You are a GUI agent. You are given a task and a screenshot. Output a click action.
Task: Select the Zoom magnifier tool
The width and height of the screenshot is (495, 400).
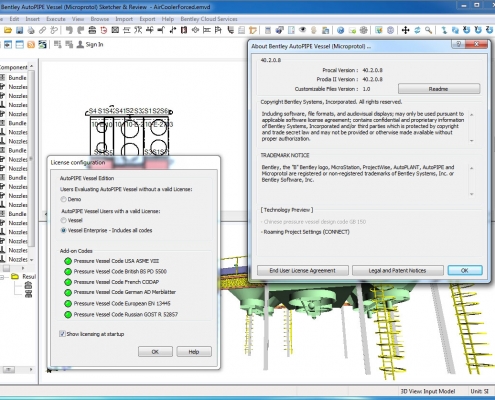coord(428,30)
